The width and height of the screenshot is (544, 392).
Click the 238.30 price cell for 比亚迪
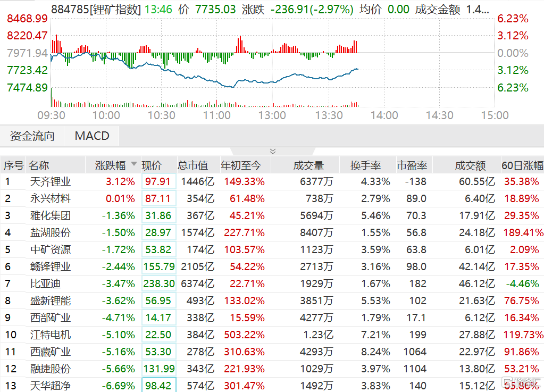158,283
